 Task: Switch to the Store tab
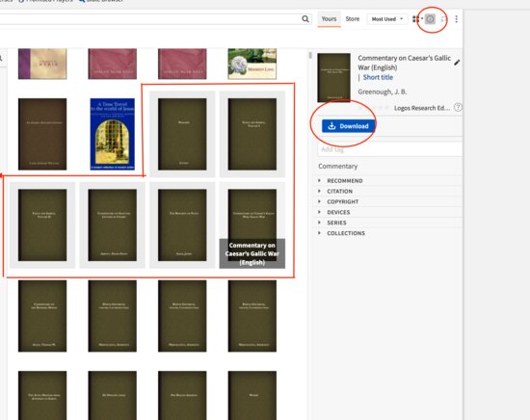click(352, 19)
